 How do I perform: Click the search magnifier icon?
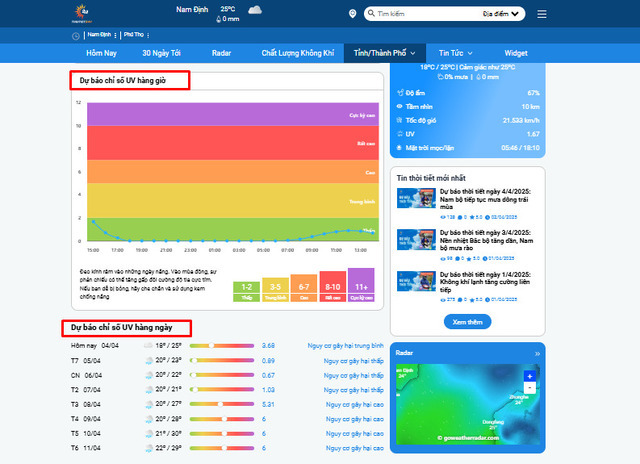(371, 14)
